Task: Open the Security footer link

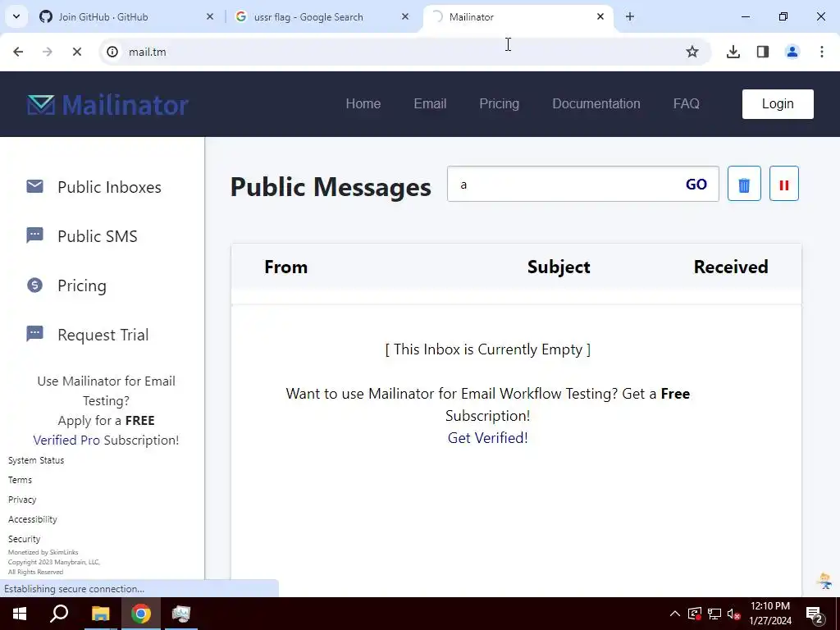Action: pos(24,539)
